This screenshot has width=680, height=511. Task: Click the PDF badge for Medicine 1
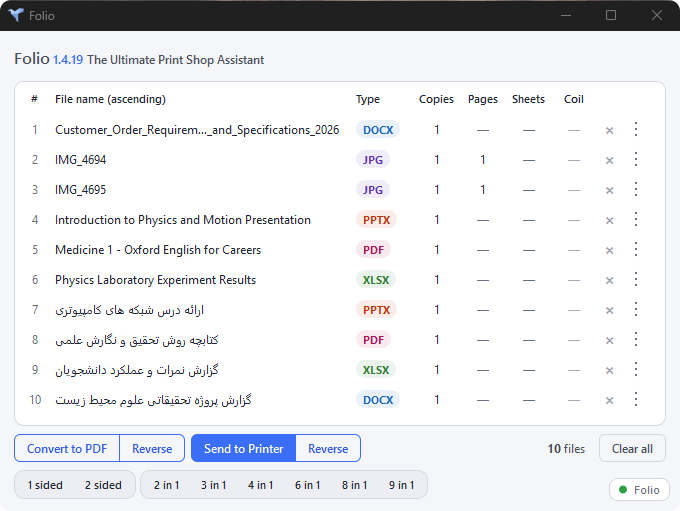373,250
